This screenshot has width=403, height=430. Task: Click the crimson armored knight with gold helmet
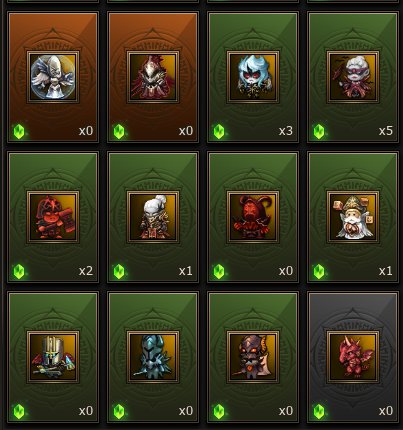153,77
